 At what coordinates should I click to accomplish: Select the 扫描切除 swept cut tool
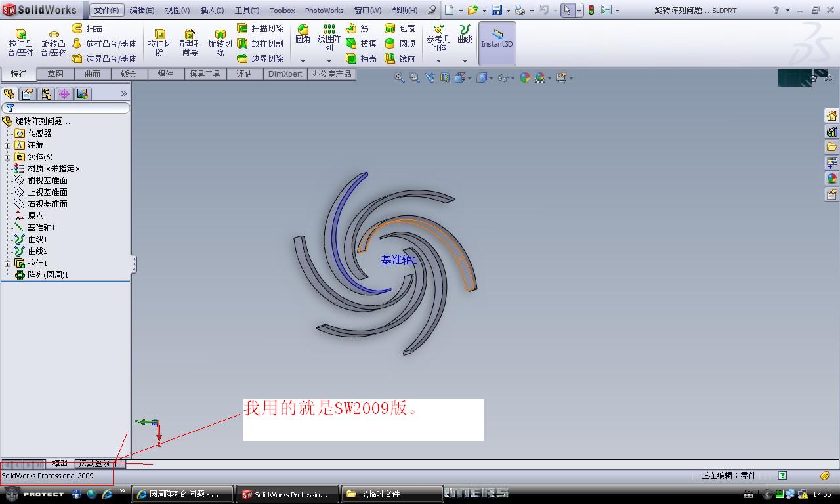tap(260, 29)
